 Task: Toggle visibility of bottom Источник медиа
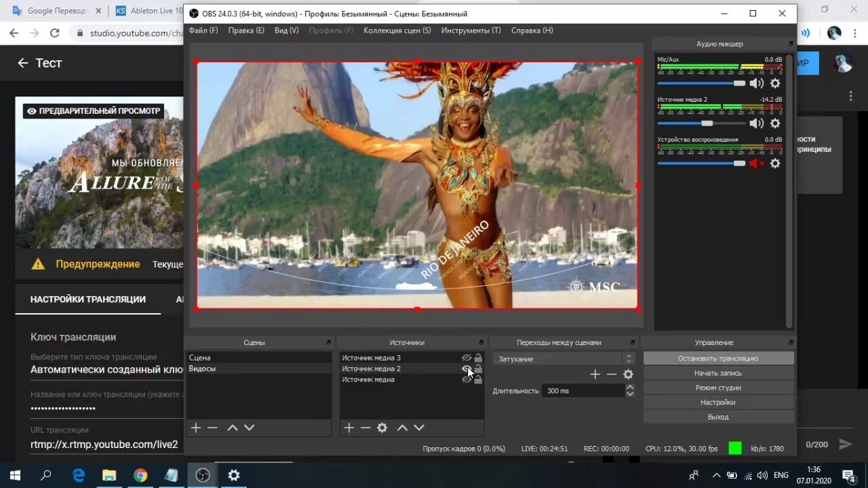(467, 380)
